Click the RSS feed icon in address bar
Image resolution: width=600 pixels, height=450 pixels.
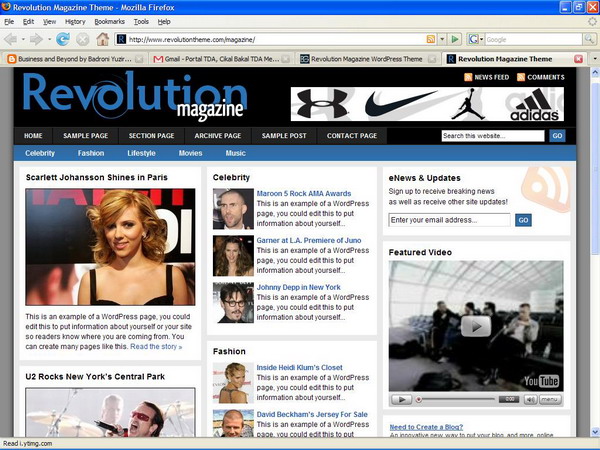pos(430,39)
